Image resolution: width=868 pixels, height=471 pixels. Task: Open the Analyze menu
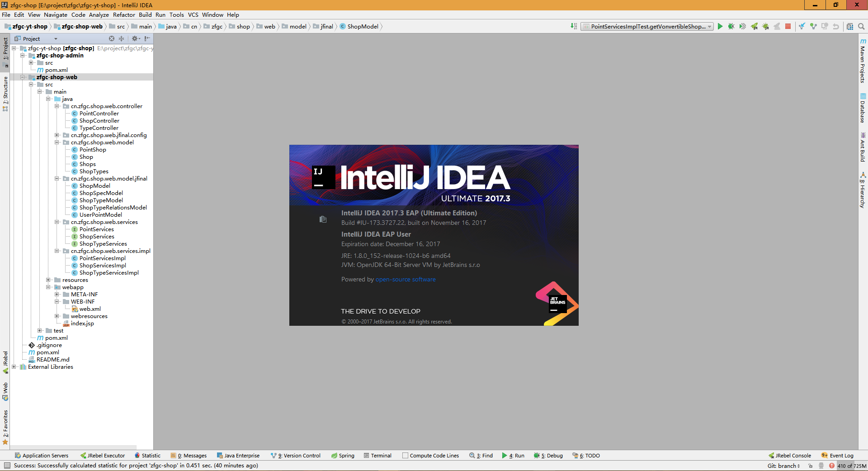pos(99,14)
